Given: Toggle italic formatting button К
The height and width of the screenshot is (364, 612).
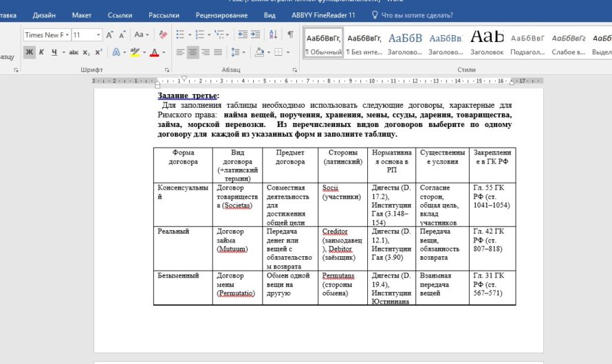Looking at the screenshot, I should [41, 52].
